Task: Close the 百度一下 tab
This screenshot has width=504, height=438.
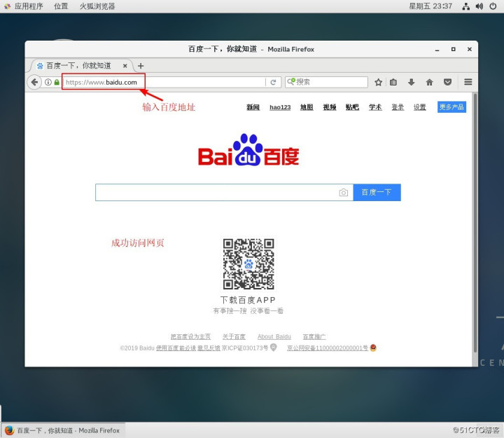Action: (125, 66)
